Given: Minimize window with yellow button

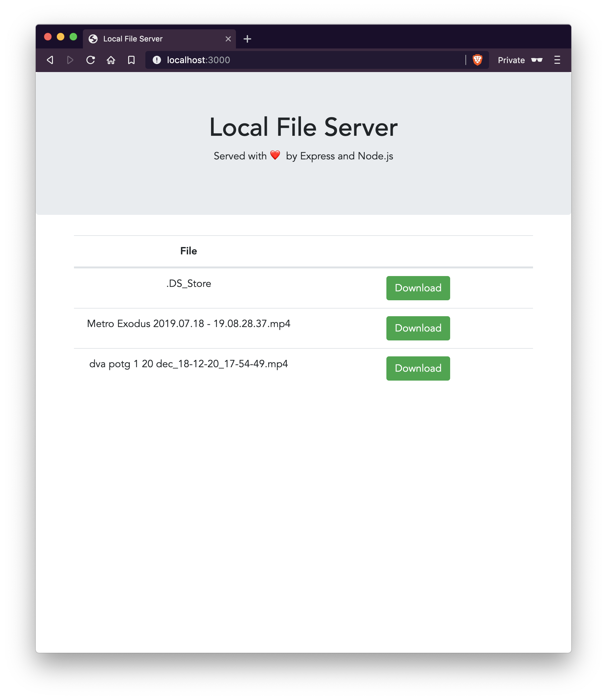Looking at the screenshot, I should point(60,37).
